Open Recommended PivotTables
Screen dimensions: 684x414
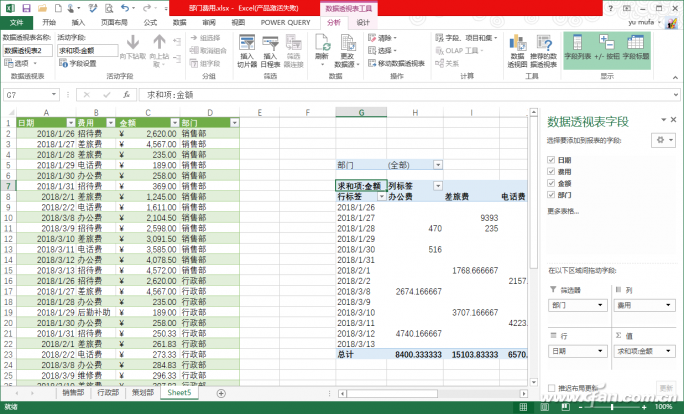tap(544, 51)
